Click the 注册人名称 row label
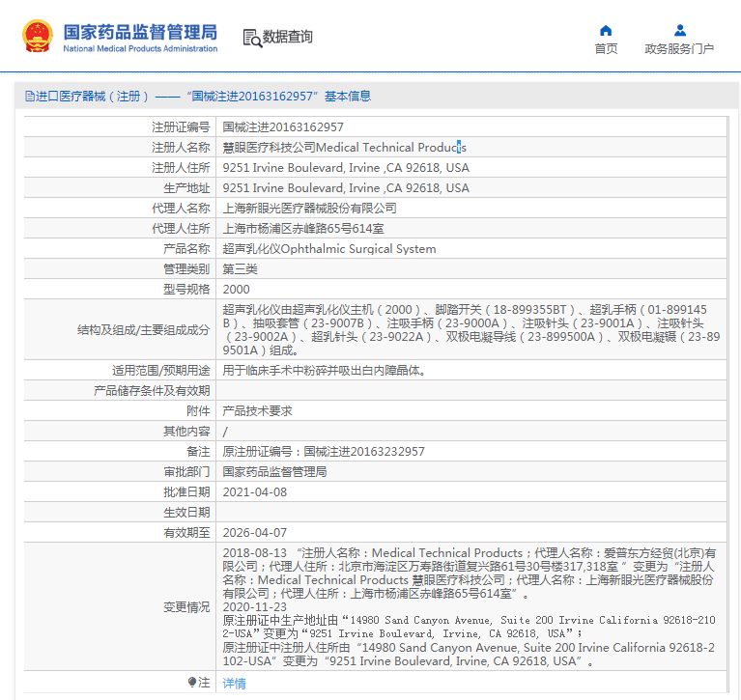The height and width of the screenshot is (700, 741). click(181, 148)
